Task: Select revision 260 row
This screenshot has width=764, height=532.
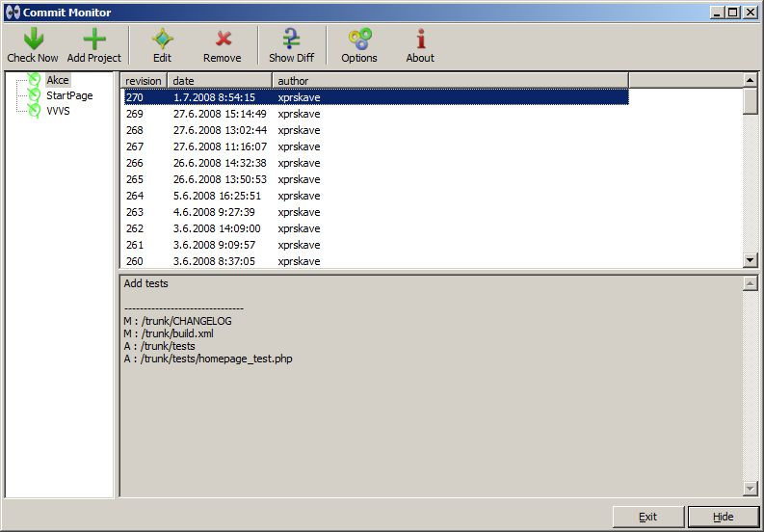Action: (x=376, y=261)
